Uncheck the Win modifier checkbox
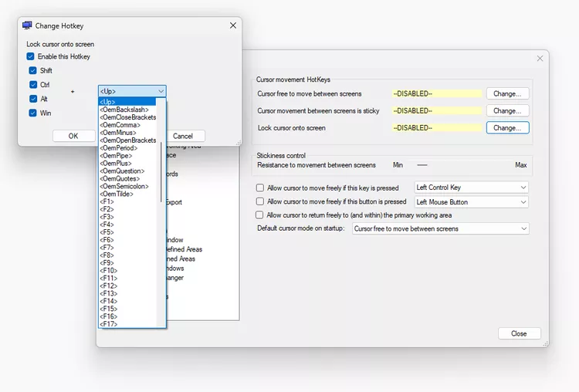Screen dimensions: 579x392 click(33, 113)
